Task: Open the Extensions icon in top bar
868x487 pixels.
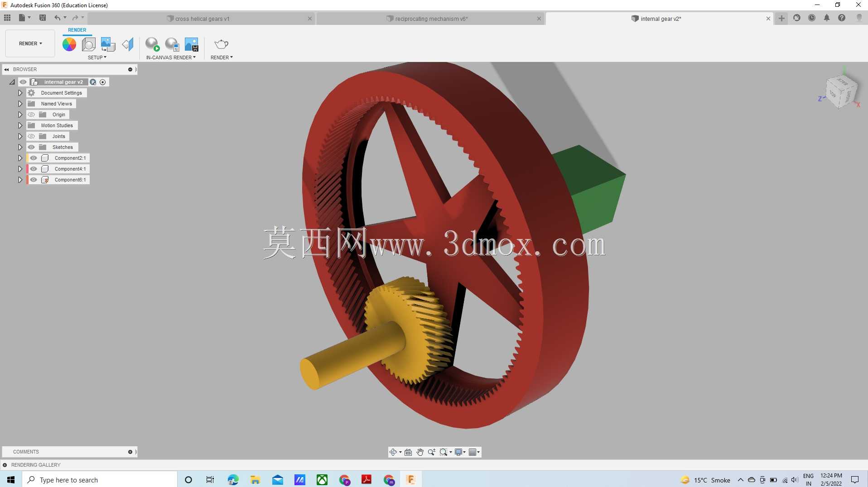Action: [797, 18]
